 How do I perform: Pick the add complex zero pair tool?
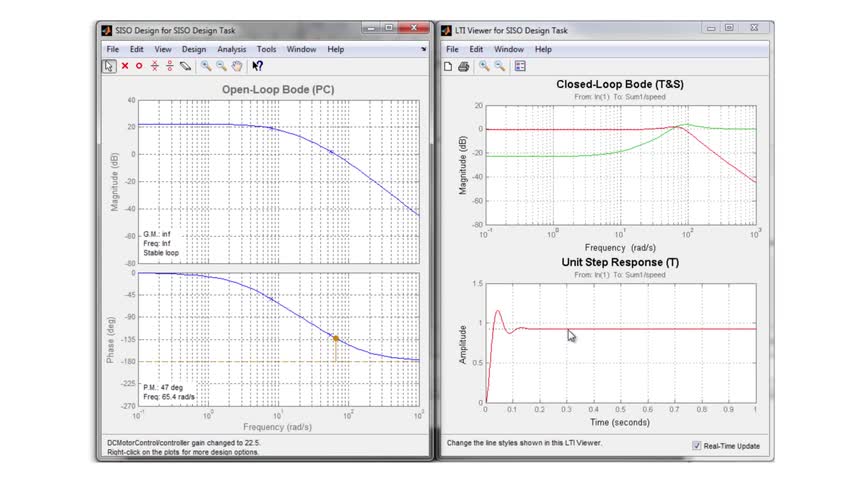(x=169, y=66)
